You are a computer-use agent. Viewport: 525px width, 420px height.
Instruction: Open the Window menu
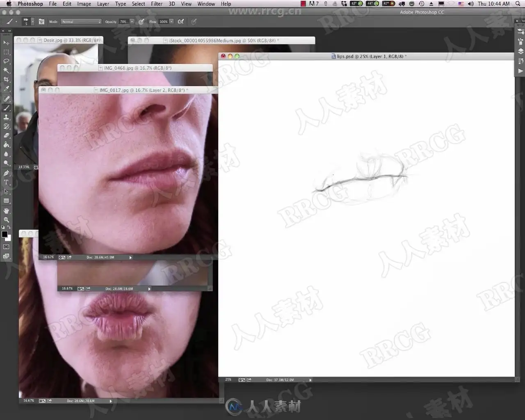pos(206,4)
